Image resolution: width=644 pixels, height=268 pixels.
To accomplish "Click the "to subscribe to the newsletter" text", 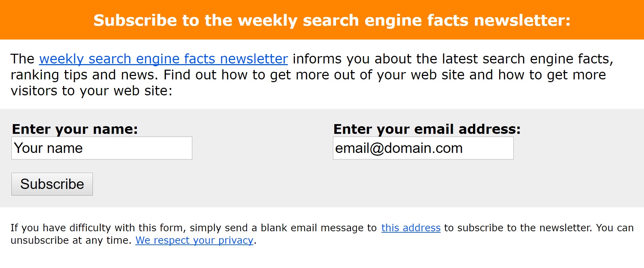I will [x=518, y=228].
